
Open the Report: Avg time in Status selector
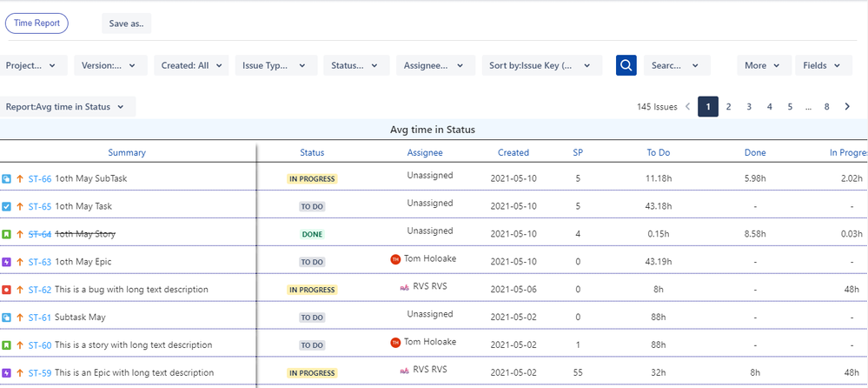click(x=67, y=107)
